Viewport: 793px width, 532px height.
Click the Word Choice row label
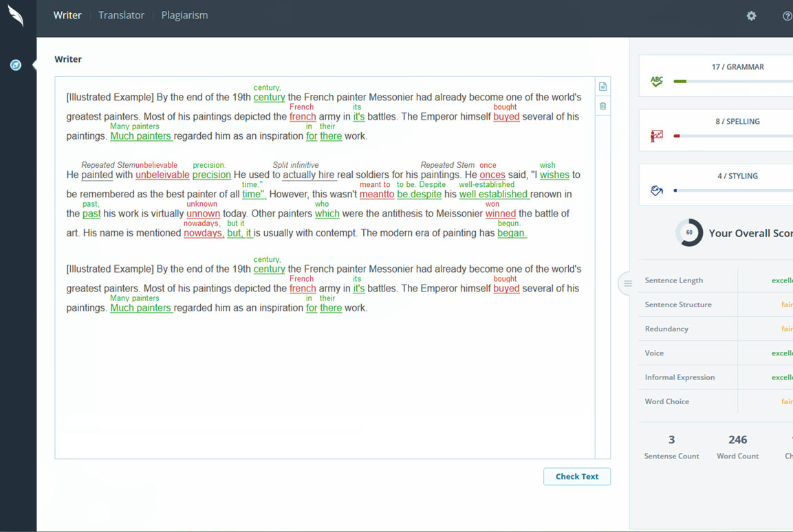(666, 401)
